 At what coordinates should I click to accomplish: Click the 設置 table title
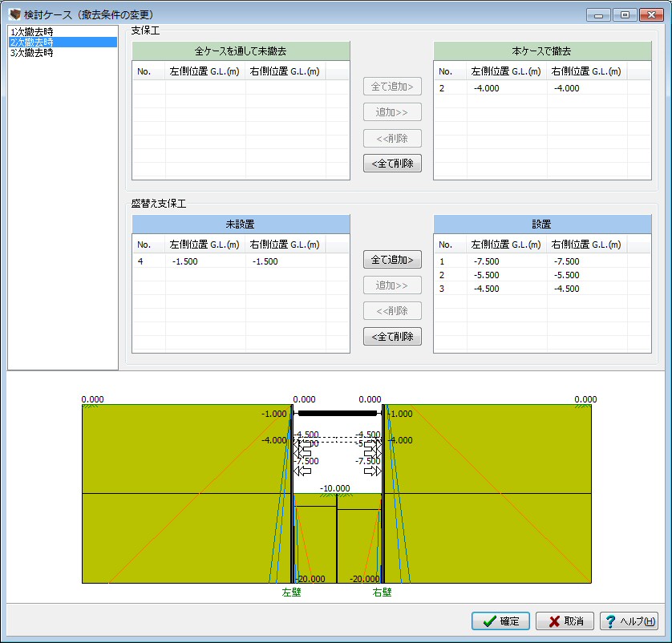tap(542, 224)
